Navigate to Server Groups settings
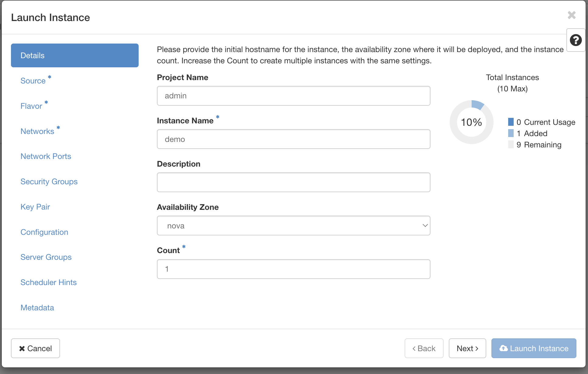 (46, 257)
